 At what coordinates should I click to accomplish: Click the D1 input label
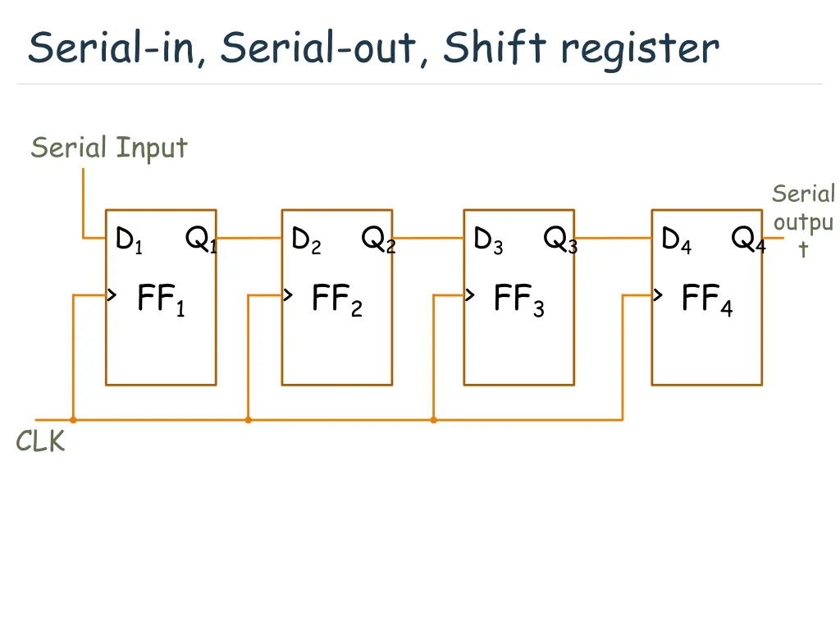[x=129, y=240]
